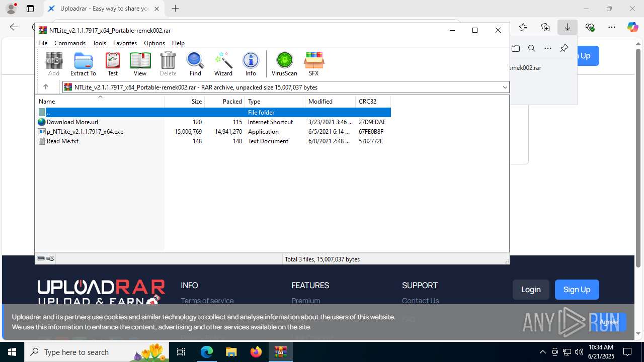
Task: Click the disk icon in WinRAR status bar
Action: pos(41,258)
